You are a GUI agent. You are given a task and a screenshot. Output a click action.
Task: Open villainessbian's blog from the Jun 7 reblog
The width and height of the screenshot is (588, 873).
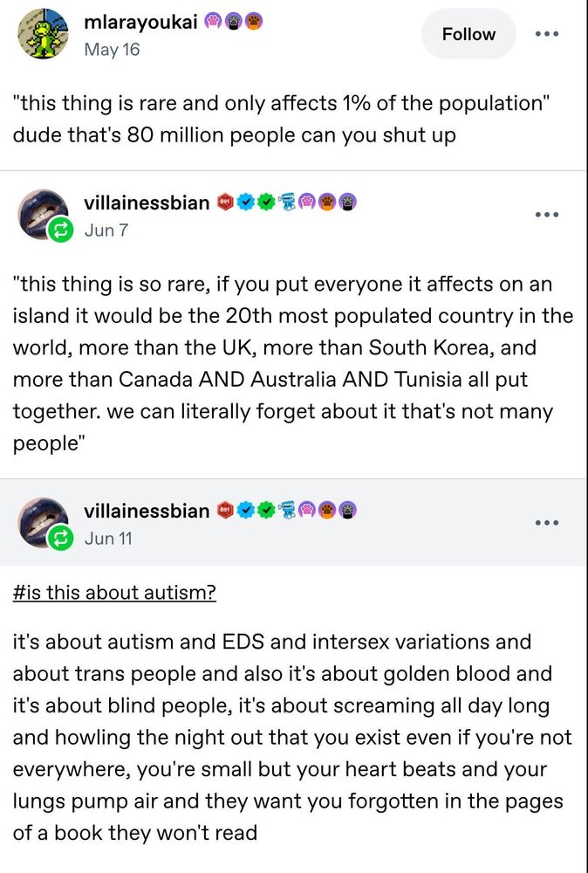[147, 203]
